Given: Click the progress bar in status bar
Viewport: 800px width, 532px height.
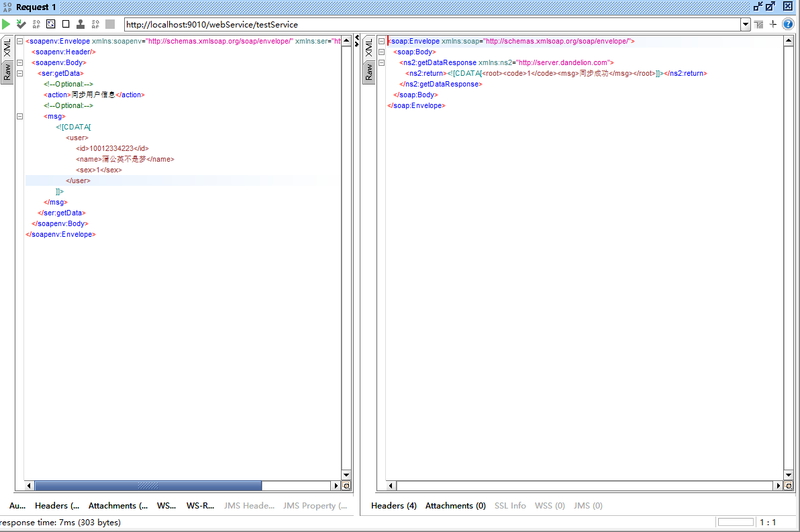Looking at the screenshot, I should click(736, 522).
